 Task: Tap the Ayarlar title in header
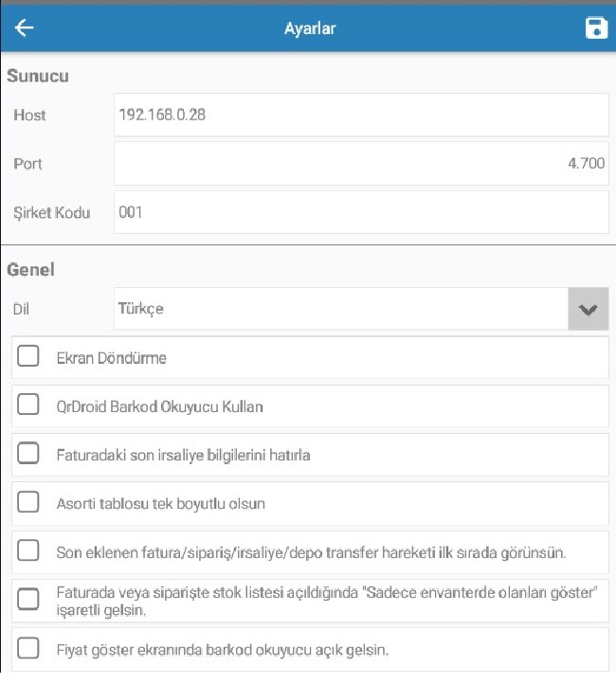point(310,28)
